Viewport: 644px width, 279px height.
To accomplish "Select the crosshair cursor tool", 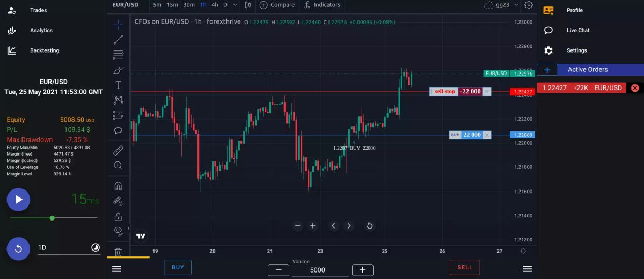I will [x=118, y=24].
